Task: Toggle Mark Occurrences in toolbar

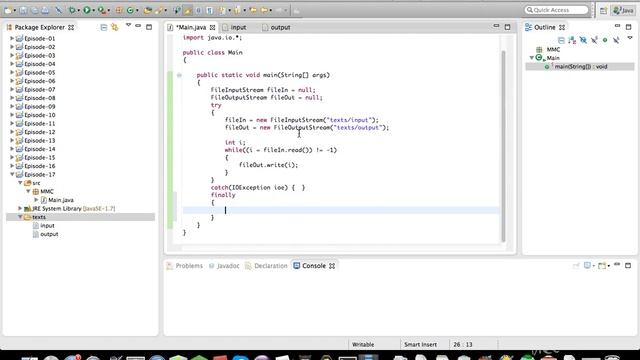Action: click(x=187, y=11)
